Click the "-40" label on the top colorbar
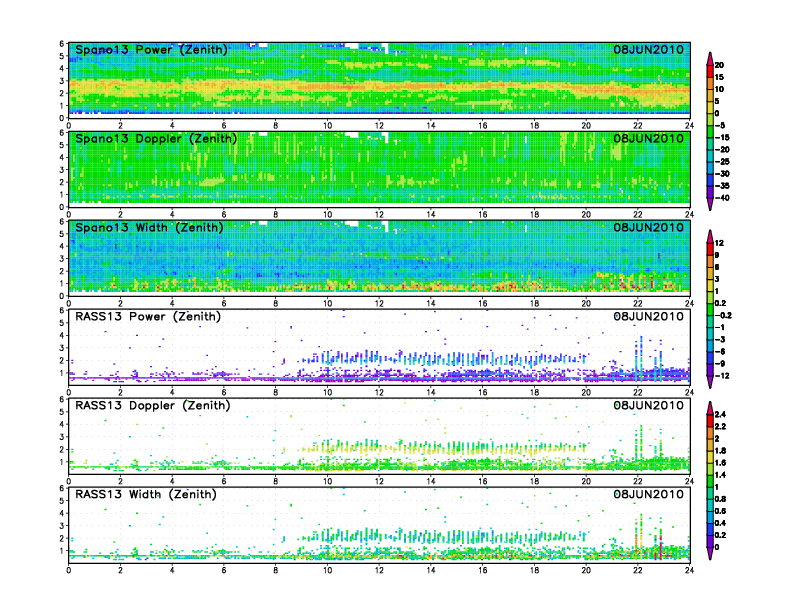This screenshot has width=792, height=612. point(722,198)
